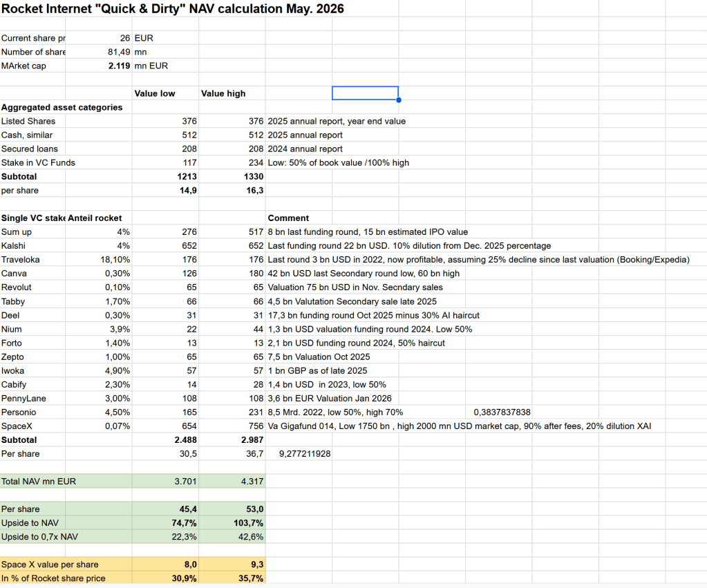Screen dimensions: 707x588
Task: Click Kalshi comment about 22 bn USD round
Action: (409, 246)
